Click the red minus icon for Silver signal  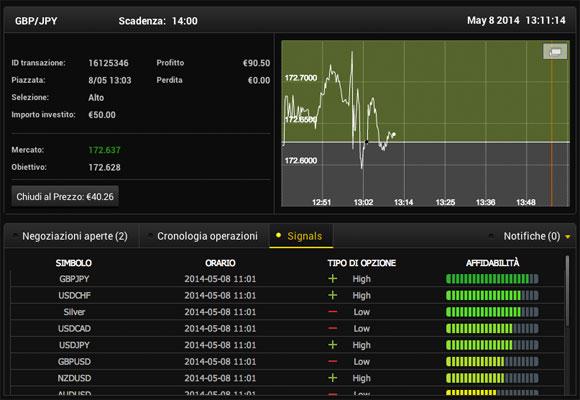tap(333, 312)
